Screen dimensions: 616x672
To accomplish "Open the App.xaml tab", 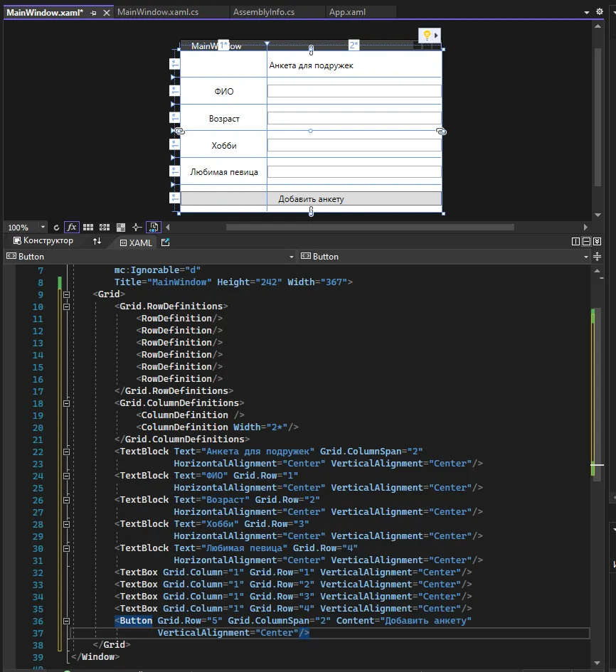I will coord(347,12).
